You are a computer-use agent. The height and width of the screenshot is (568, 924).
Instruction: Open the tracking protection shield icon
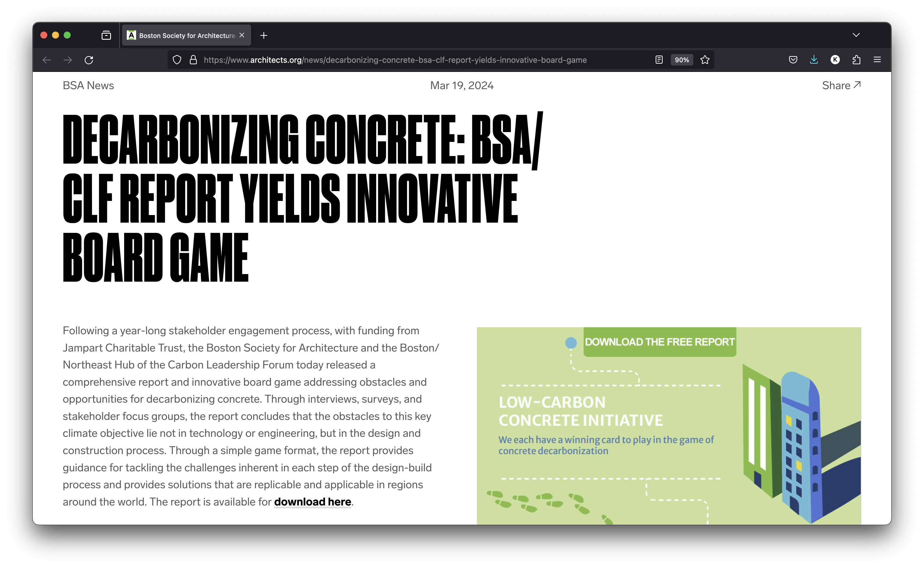177,60
